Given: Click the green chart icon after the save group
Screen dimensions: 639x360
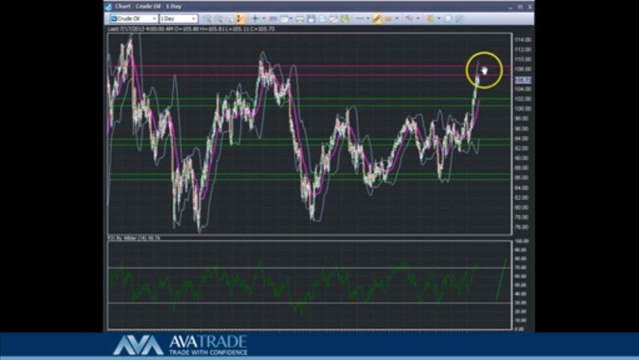Looking at the screenshot, I should coord(345,19).
